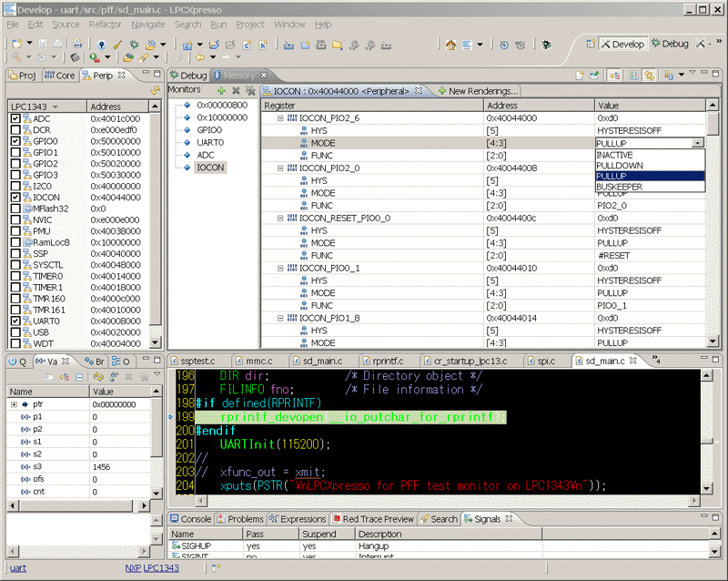Screen dimensions: 728x581
Task: Click the Remove Memory Monitor X icon
Action: [236, 90]
